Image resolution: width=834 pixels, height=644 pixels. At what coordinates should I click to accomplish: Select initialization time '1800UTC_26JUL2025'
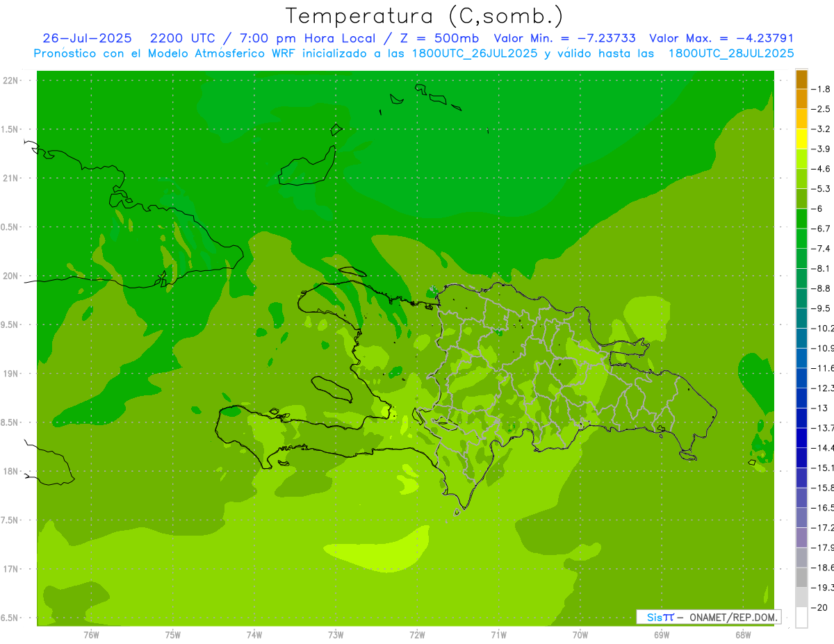pyautogui.click(x=475, y=53)
